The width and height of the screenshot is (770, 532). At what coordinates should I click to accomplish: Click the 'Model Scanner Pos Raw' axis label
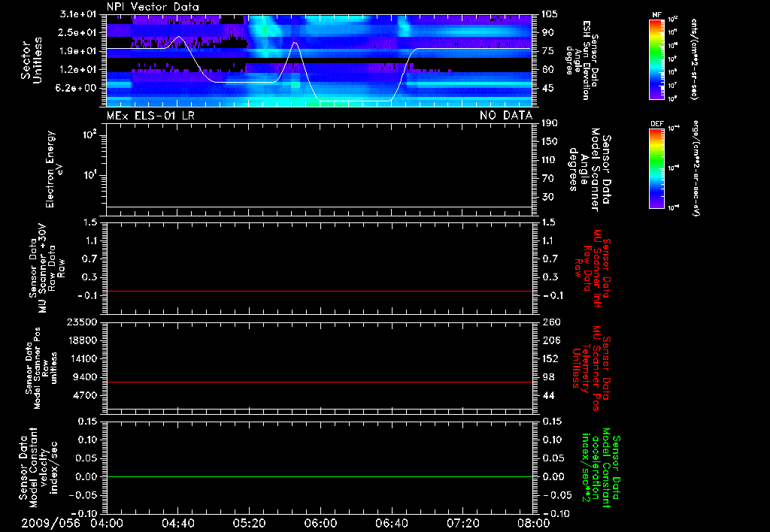[41, 368]
